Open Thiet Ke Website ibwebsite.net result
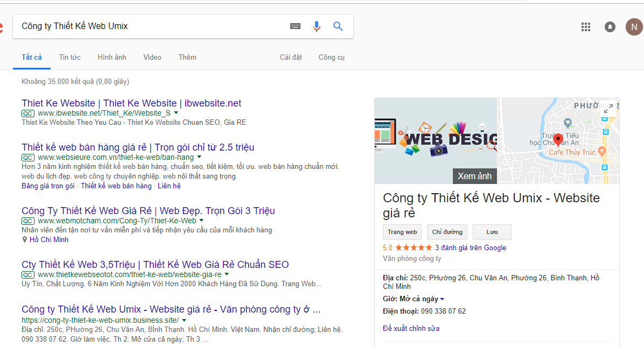This screenshot has height=347, width=644. click(x=131, y=103)
